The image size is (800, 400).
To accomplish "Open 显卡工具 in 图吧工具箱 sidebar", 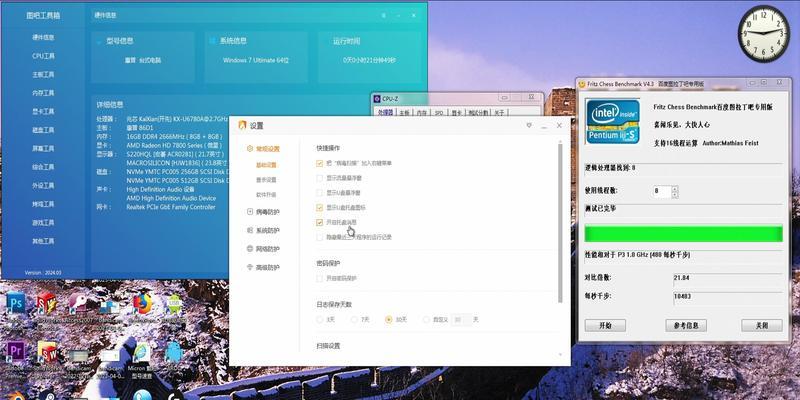I will coord(43,111).
